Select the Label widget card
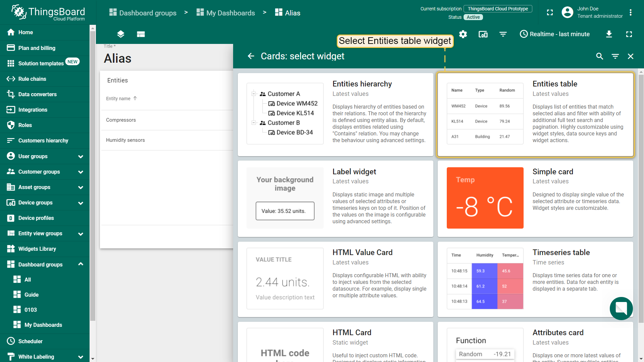This screenshot has height=362, width=644. click(x=335, y=198)
